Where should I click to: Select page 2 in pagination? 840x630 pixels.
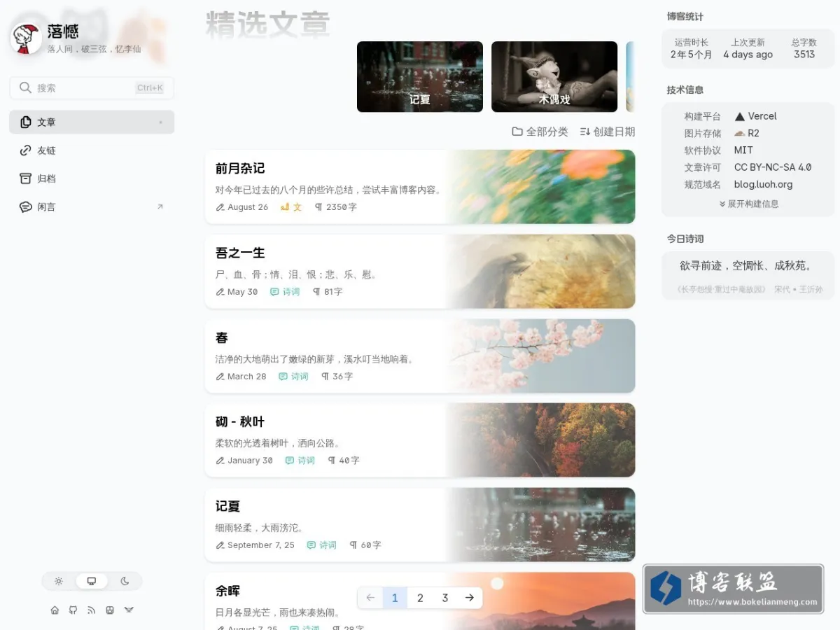420,598
